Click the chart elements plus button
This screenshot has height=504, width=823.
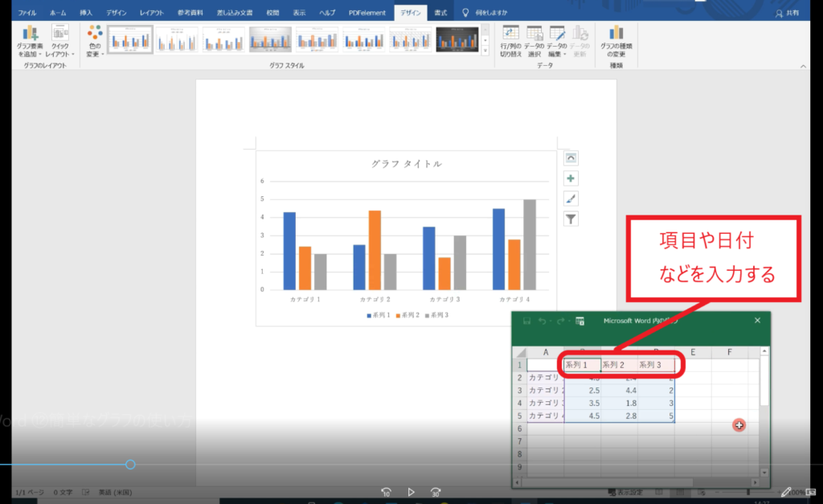coord(571,178)
